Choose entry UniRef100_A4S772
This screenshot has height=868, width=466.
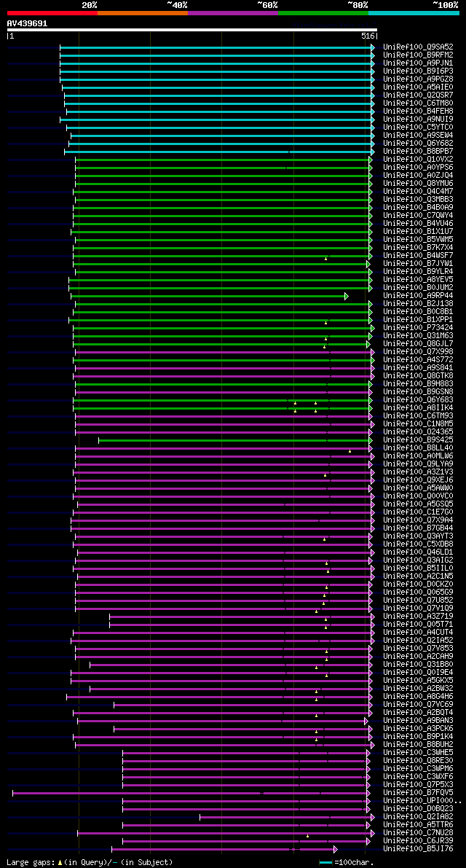point(418,360)
